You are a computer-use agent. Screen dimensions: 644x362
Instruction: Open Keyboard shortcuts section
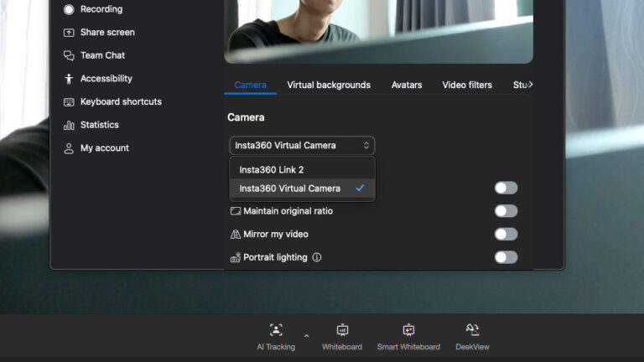tap(120, 102)
